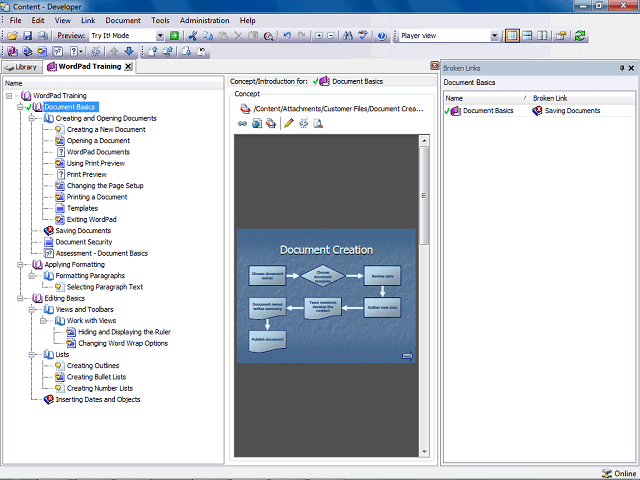Open the Player view dropdown

click(494, 36)
